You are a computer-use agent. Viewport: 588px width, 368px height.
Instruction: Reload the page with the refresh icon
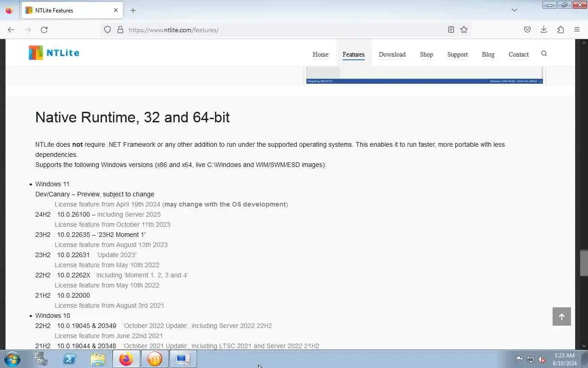[44, 30]
